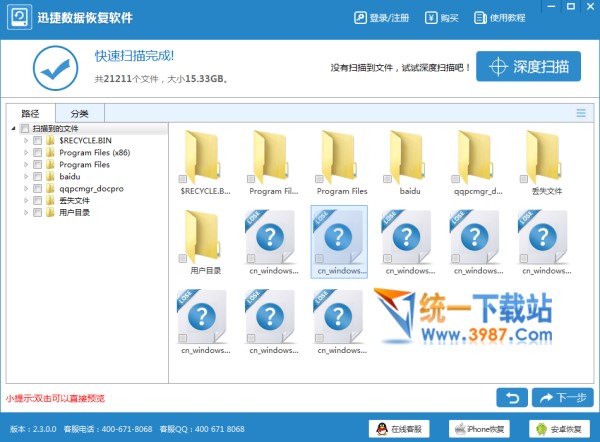Switch to the 路径 tab
This screenshot has height=442, width=600.
coord(30,113)
